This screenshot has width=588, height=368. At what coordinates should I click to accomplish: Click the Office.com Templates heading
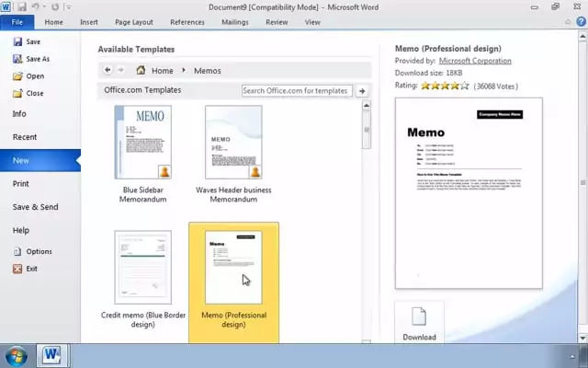click(x=143, y=90)
